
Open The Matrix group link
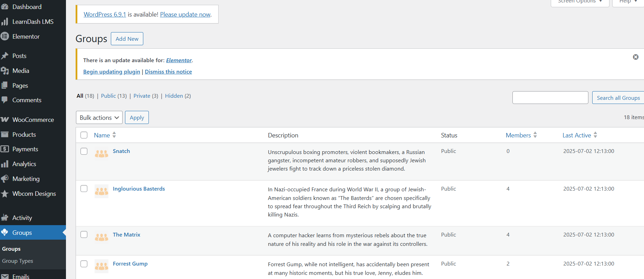click(x=126, y=234)
